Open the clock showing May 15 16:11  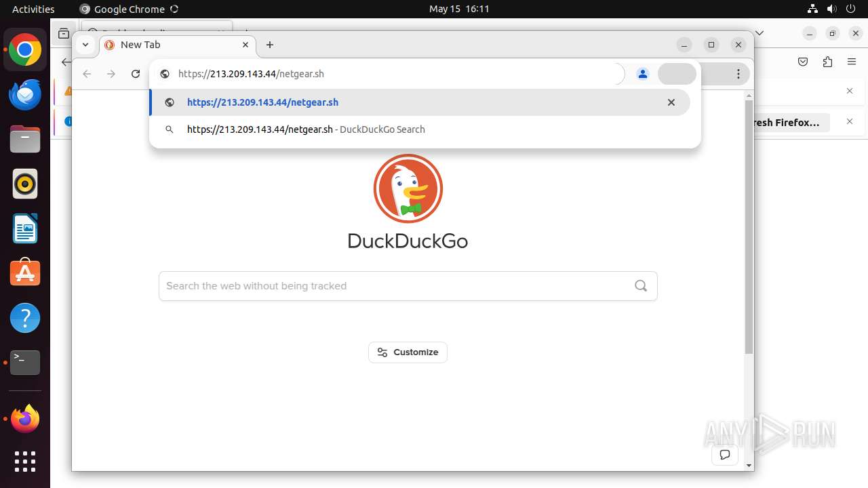pyautogui.click(x=459, y=9)
